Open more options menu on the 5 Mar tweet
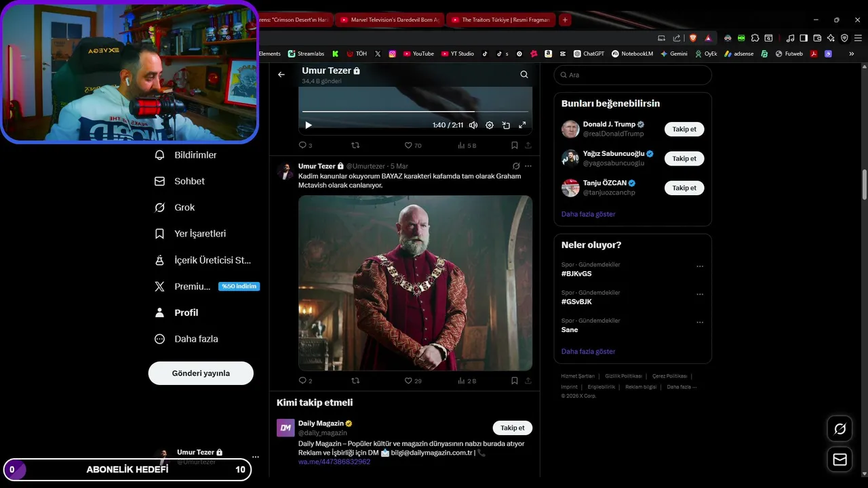Image resolution: width=868 pixels, height=488 pixels. (528, 166)
